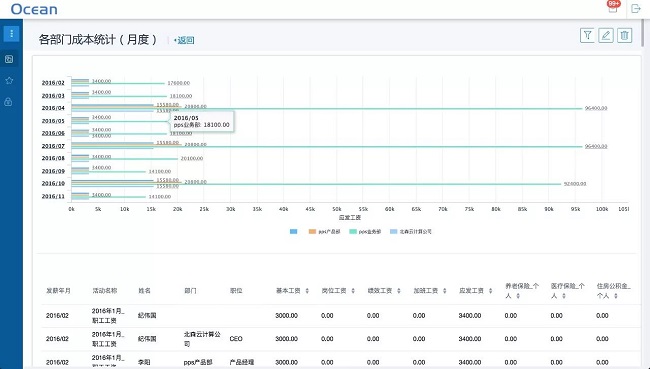650x369 pixels.
Task: Click the 92000.00 bar value for 2016/10
Action: 575,184
